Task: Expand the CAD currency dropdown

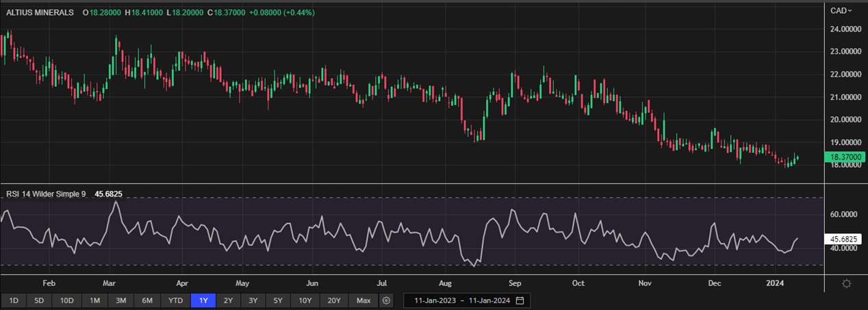Action: pyautogui.click(x=841, y=10)
